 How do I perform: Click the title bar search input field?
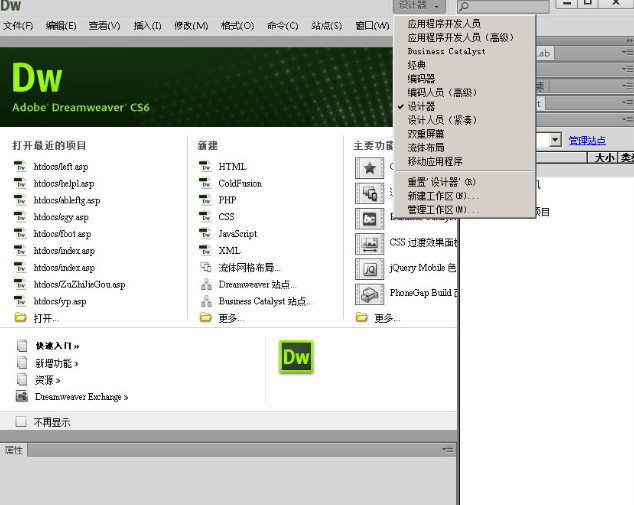(x=503, y=6)
